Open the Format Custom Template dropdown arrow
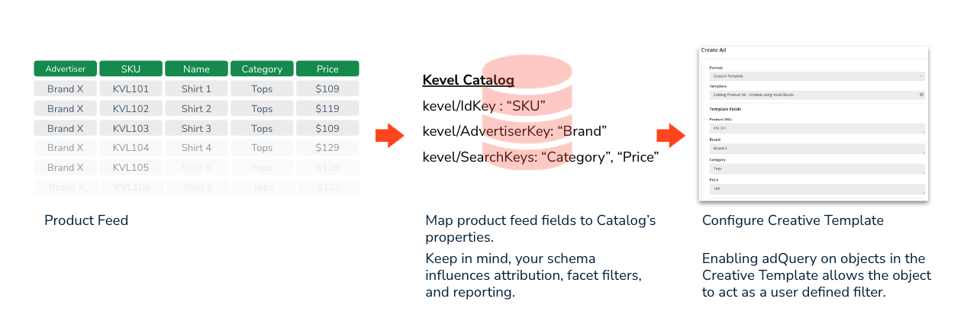Image resolution: width=980 pixels, height=334 pixels. click(921, 76)
